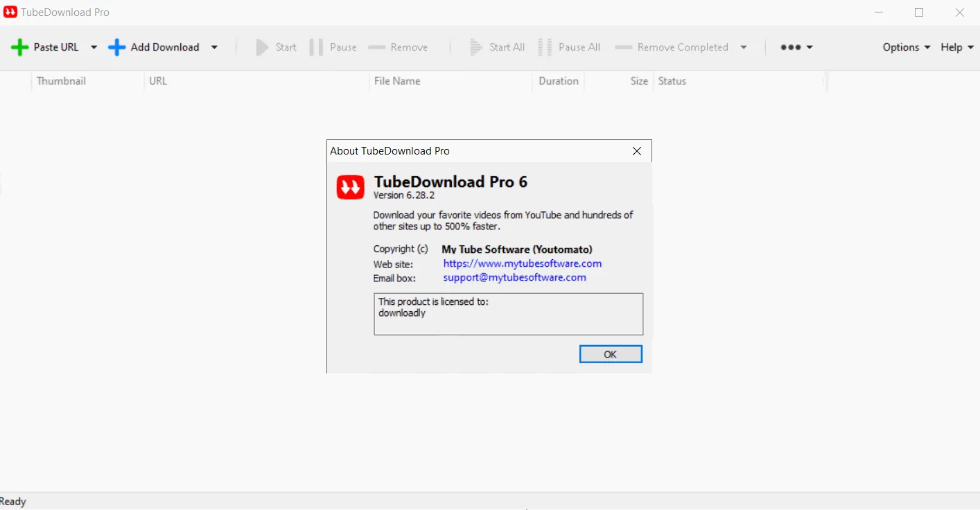Click the Remove Completed label
980x510 pixels.
(683, 47)
